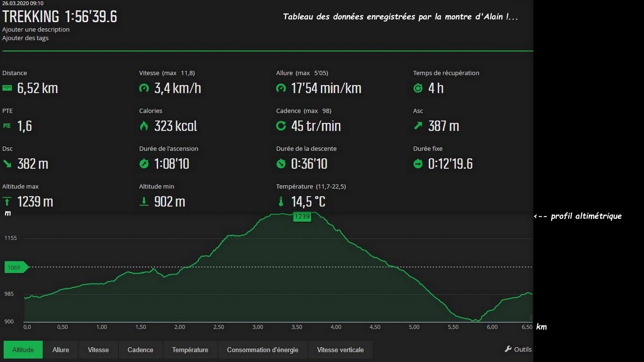This screenshot has height=362, width=644.
Task: Click the altitude min icon beside 902 m
Action: tap(144, 202)
